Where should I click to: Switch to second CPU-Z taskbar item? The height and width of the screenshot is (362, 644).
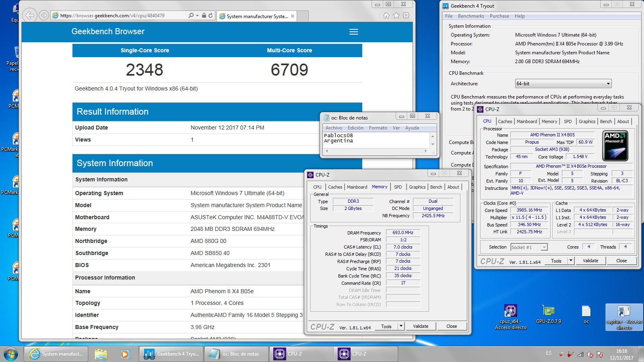[x=365, y=354]
